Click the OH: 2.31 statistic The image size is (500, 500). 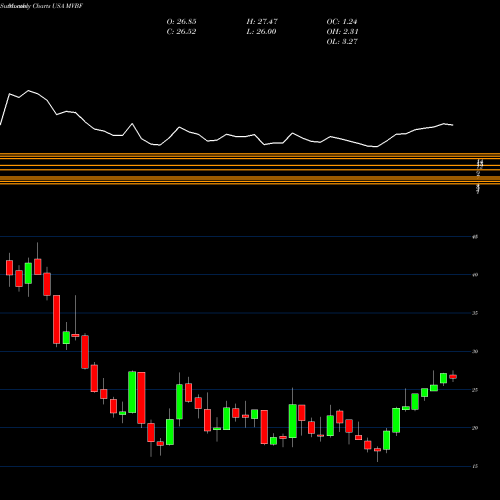pyautogui.click(x=342, y=32)
